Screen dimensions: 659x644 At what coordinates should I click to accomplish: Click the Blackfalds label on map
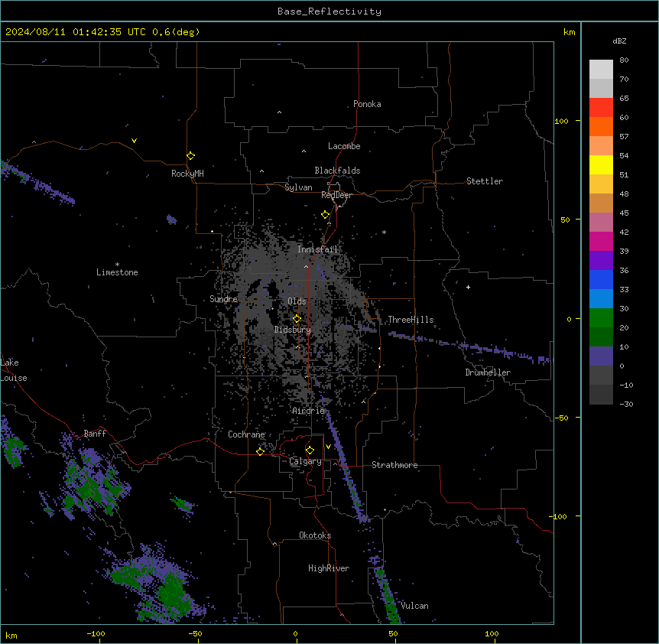coord(337,171)
